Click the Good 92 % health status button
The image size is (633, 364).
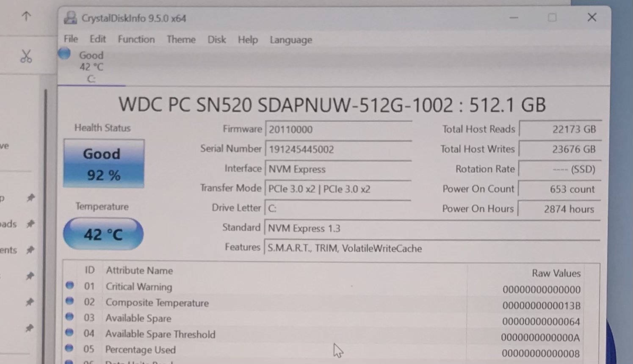point(104,164)
